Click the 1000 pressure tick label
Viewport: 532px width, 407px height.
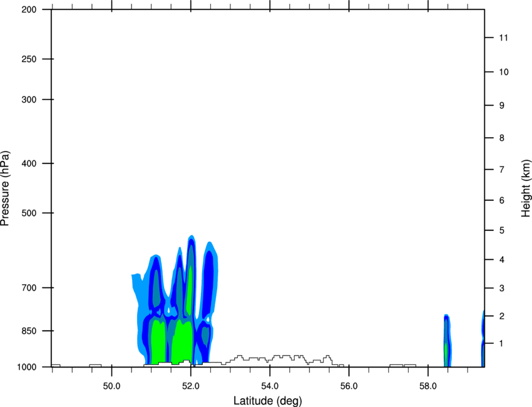click(x=26, y=367)
